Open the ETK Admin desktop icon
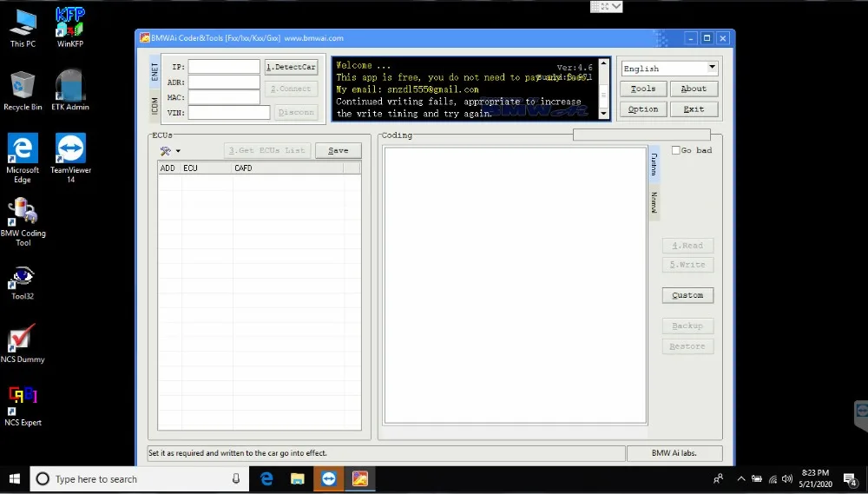The width and height of the screenshot is (868, 494). coord(69,91)
